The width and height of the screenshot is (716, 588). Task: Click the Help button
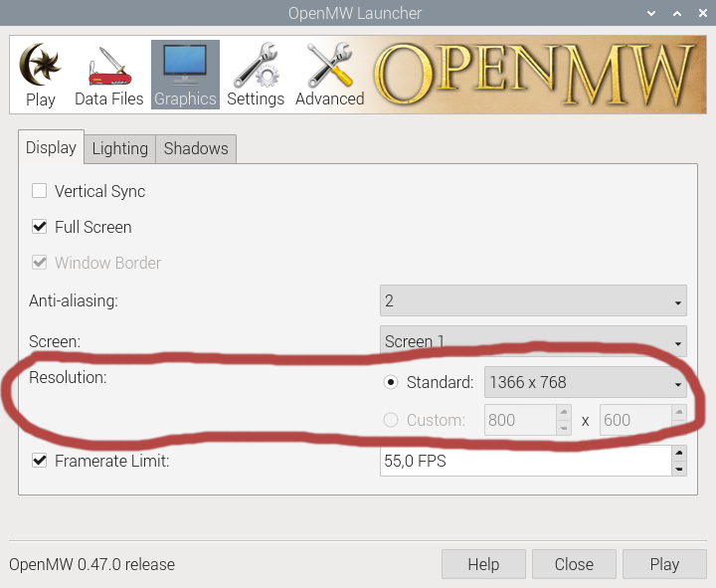coord(483,564)
